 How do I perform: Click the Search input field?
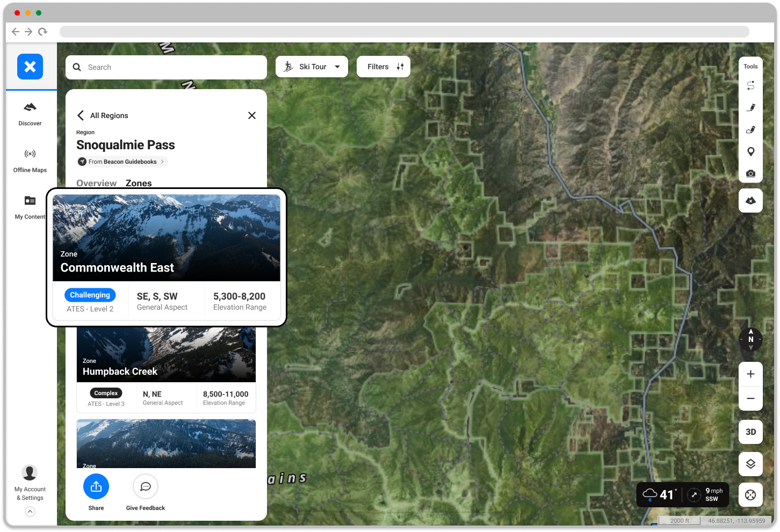point(166,67)
